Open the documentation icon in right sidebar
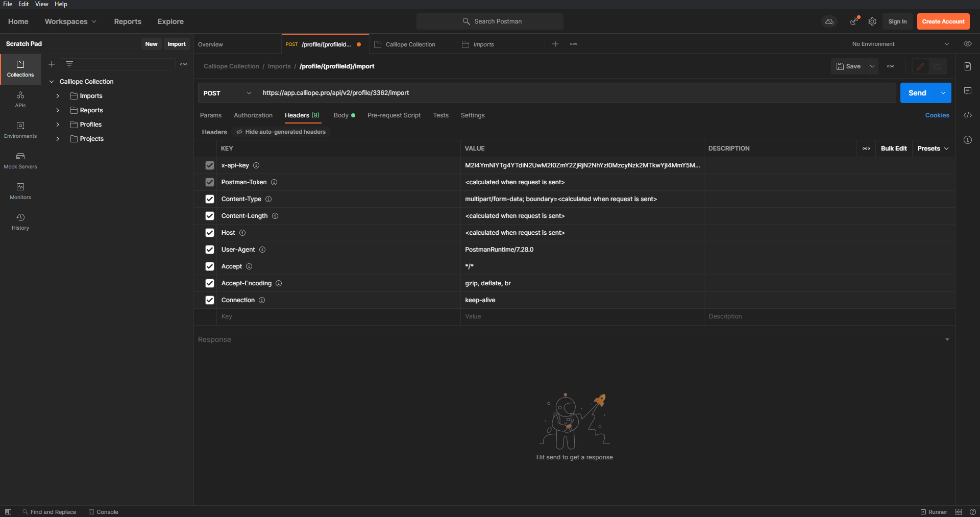980x517 pixels. click(968, 66)
